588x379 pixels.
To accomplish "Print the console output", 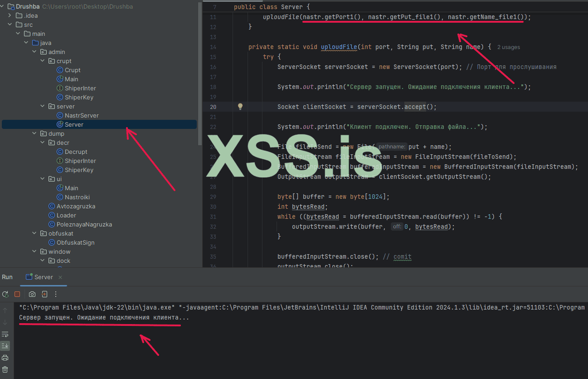I will click(x=5, y=358).
